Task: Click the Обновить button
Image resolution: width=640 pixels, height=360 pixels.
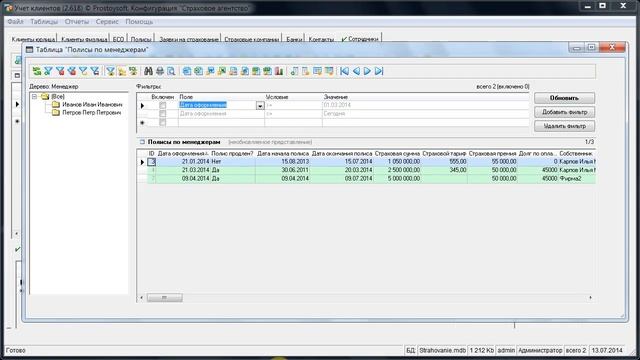Action: pos(564,98)
